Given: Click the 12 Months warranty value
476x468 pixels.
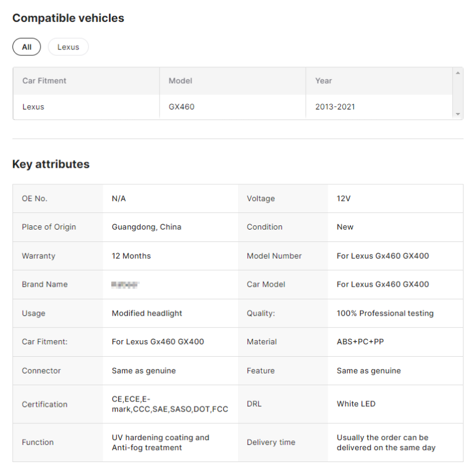Looking at the screenshot, I should pyautogui.click(x=131, y=256).
